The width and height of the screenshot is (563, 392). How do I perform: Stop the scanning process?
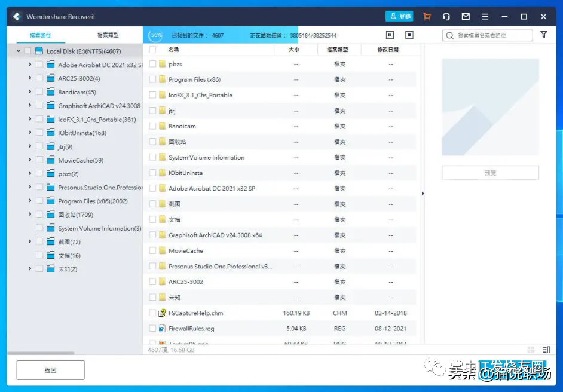pos(409,35)
